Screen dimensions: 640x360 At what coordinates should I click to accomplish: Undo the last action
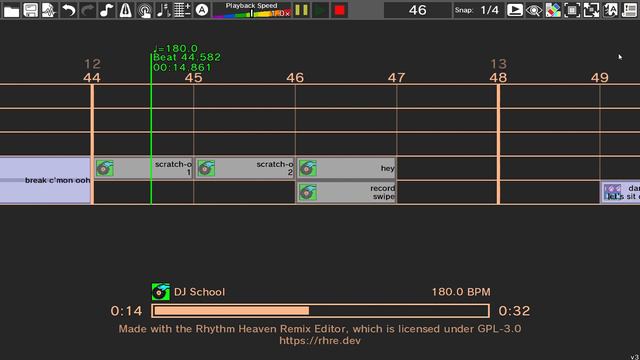pyautogui.click(x=68, y=10)
